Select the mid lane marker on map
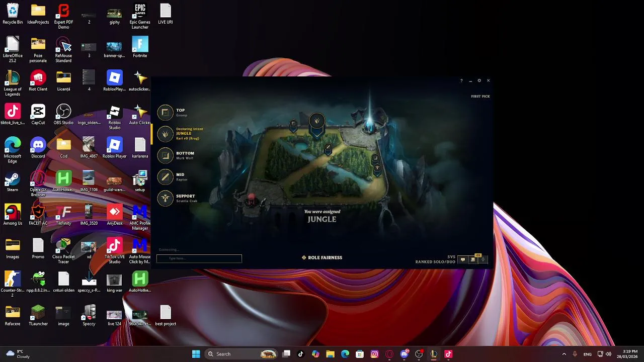The image size is (644, 362). [328, 147]
